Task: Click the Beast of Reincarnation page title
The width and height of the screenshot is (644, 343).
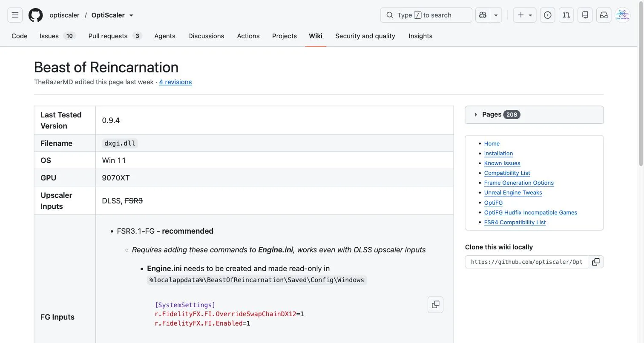Action: point(106,67)
